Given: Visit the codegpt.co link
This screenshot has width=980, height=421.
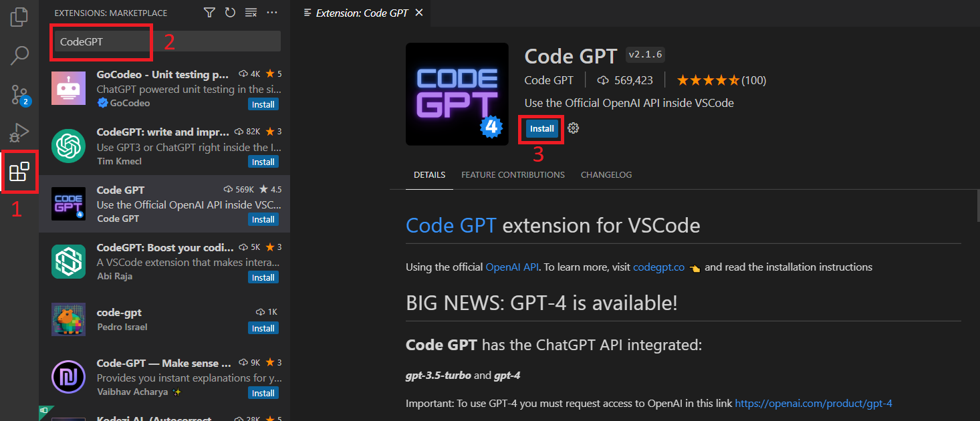Looking at the screenshot, I should tap(658, 267).
